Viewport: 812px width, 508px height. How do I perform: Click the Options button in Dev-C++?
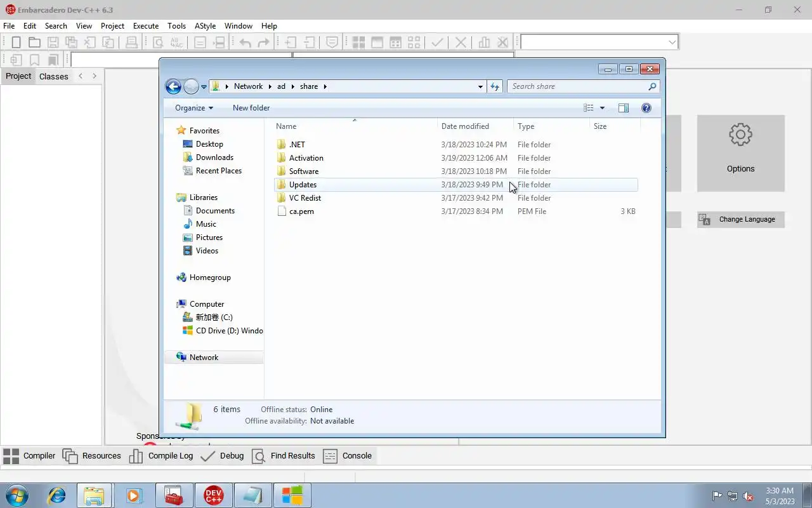coord(741,153)
